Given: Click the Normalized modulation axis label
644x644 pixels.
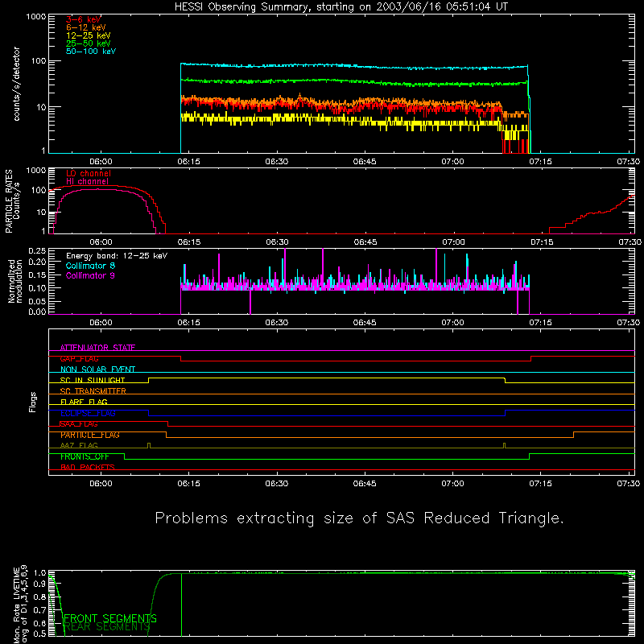Looking at the screenshot, I should (x=14, y=281).
